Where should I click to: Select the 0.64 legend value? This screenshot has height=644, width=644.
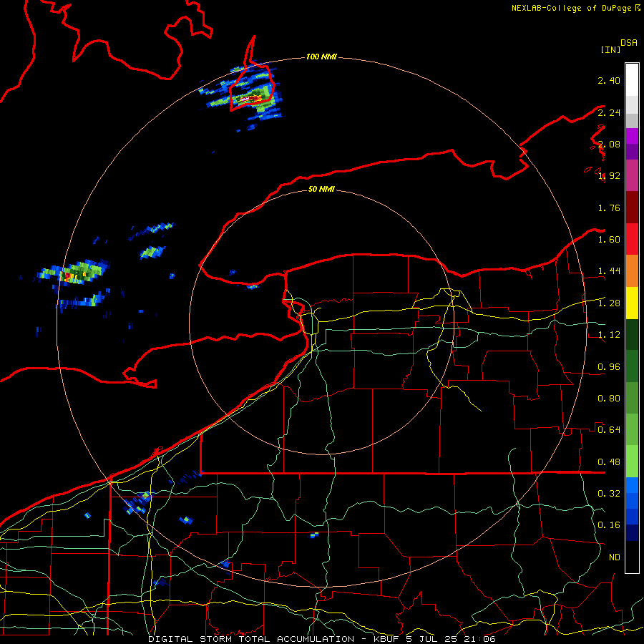pos(609,430)
